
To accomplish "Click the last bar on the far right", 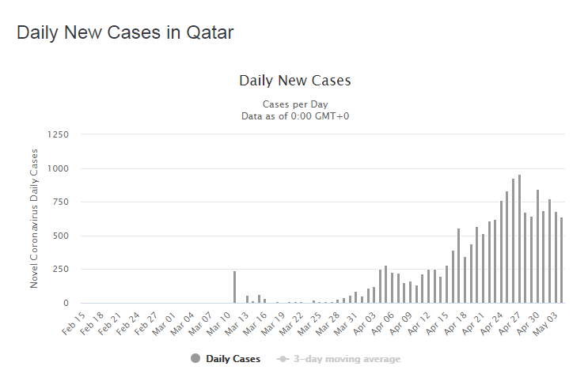I will (561, 260).
